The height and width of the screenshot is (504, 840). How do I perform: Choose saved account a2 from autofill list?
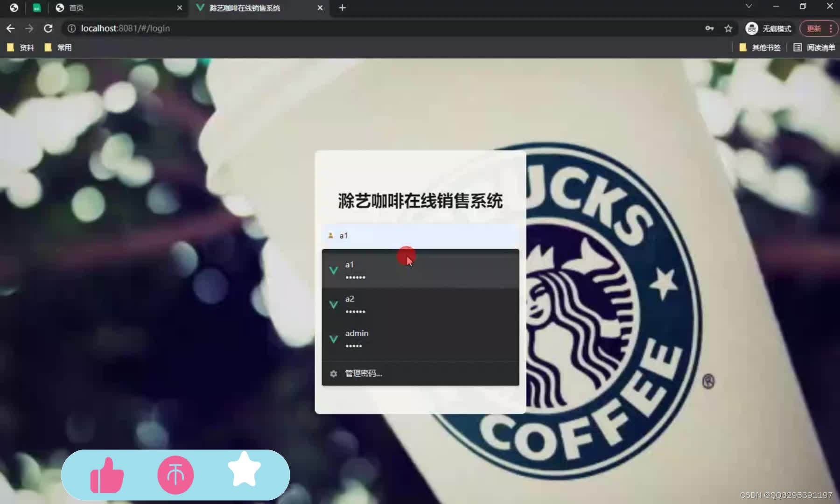click(420, 305)
